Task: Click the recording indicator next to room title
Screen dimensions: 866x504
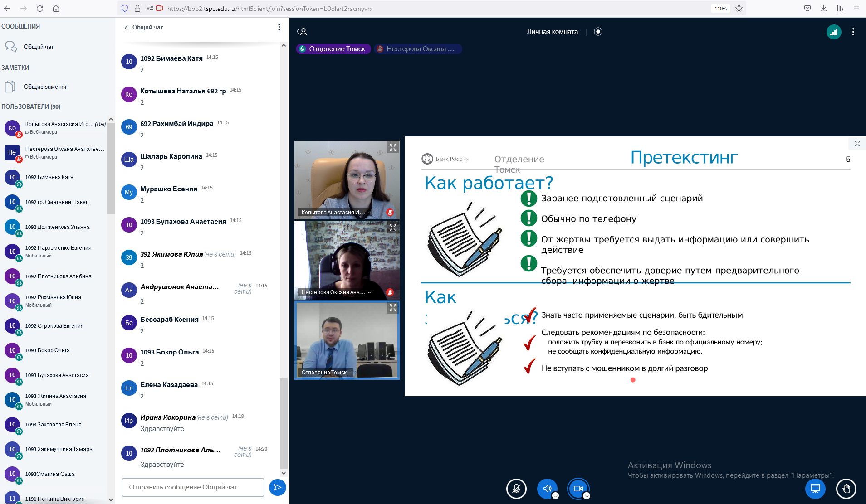Action: (x=598, y=32)
